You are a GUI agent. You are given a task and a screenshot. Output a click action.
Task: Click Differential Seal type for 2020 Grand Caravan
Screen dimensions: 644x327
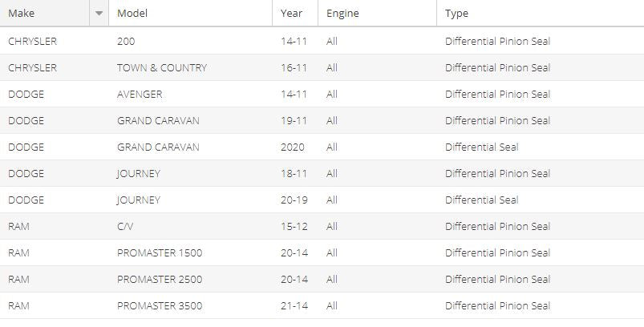[481, 147]
